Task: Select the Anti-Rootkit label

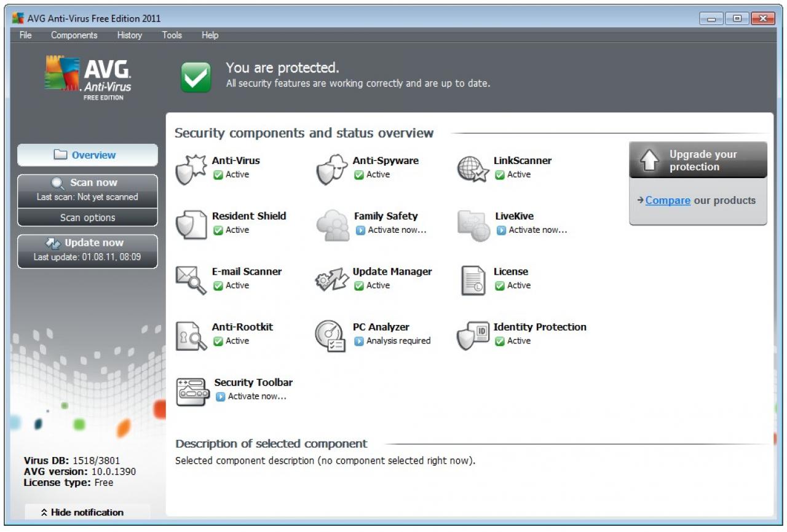Action: click(243, 327)
